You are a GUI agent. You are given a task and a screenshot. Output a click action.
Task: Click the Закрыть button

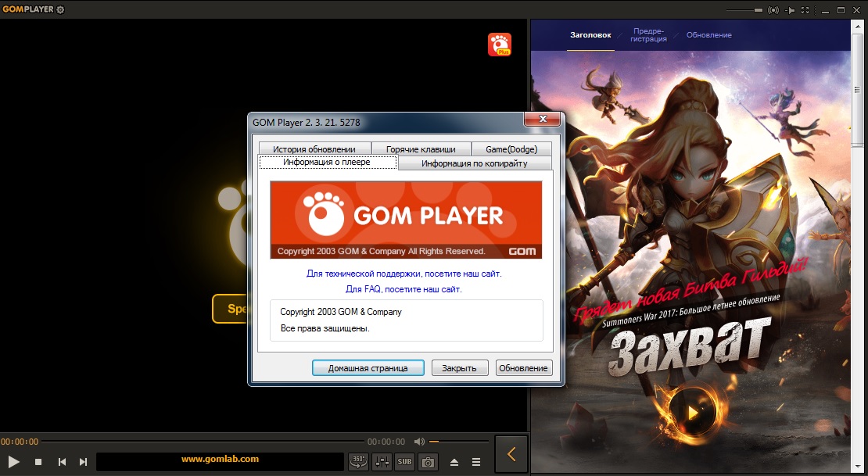click(x=459, y=368)
